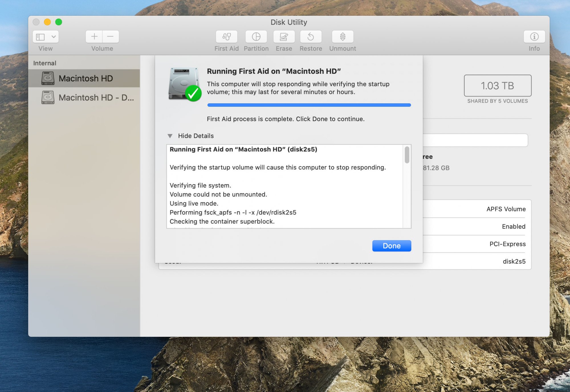Click the 'Performing fsck_apfs' log line
This screenshot has height=392, width=570.
pyautogui.click(x=233, y=212)
